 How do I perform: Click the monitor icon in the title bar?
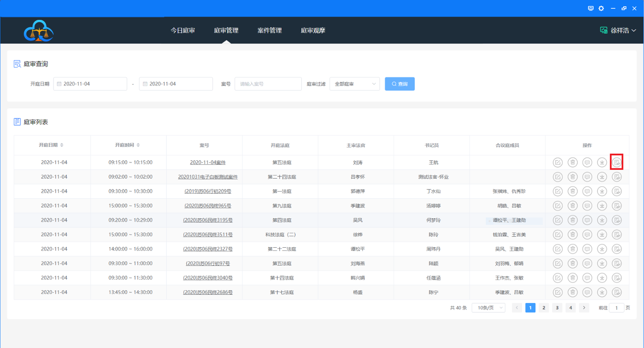coord(591,8)
